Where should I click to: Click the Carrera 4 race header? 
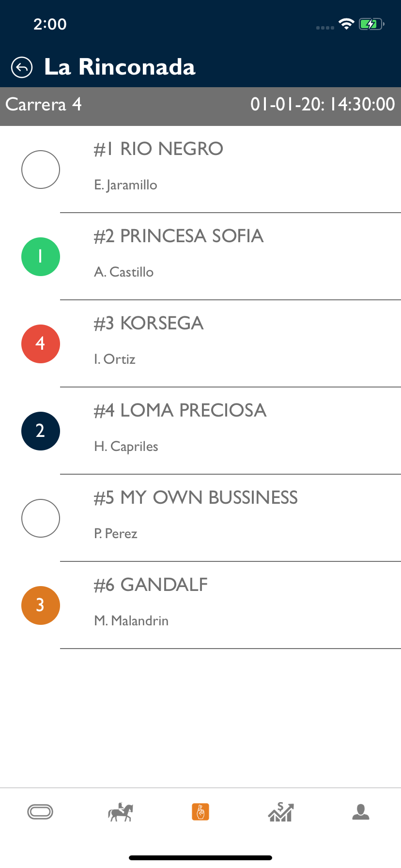coord(44,105)
